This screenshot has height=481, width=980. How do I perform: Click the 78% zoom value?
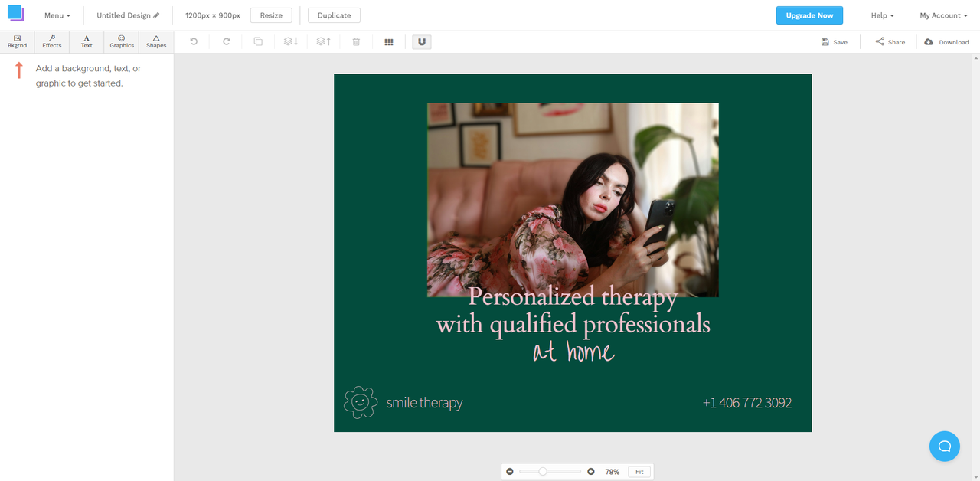click(612, 472)
